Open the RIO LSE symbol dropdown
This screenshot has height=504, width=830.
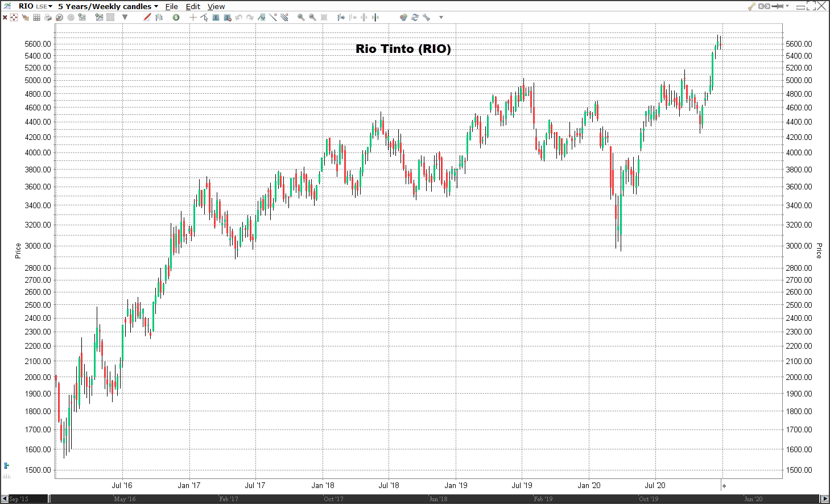click(35, 6)
